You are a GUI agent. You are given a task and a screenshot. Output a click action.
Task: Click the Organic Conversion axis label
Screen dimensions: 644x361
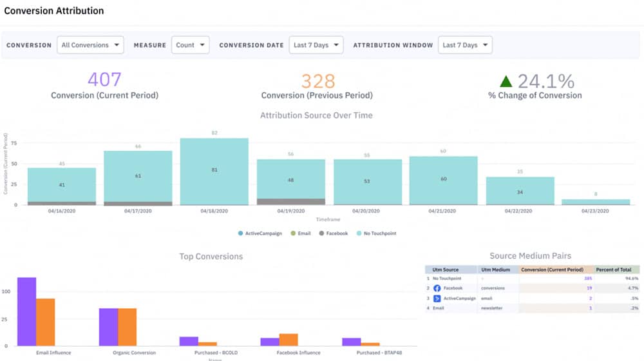135,353
